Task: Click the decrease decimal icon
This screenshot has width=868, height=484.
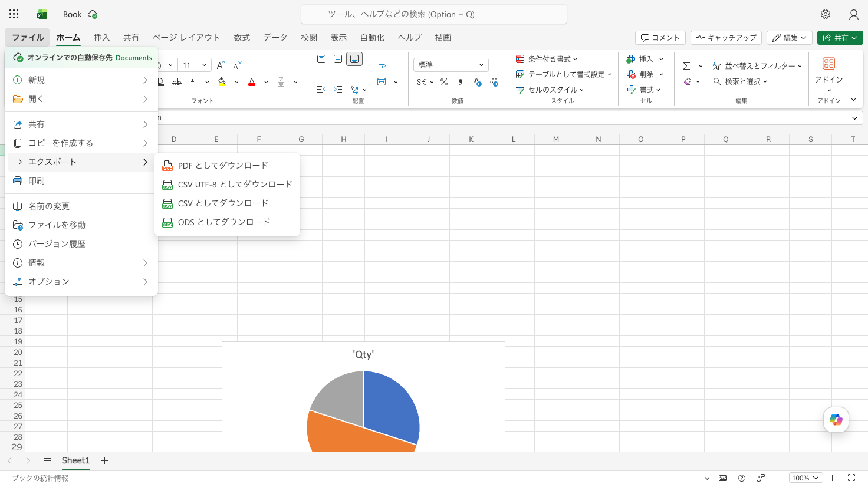Action: pos(478,82)
